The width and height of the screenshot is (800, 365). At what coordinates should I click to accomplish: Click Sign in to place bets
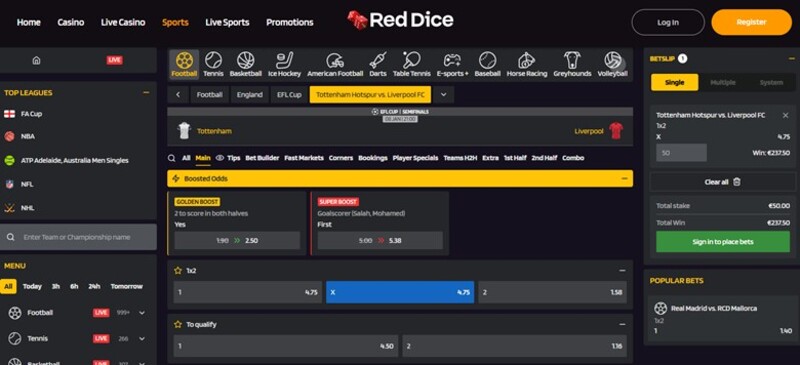723,241
